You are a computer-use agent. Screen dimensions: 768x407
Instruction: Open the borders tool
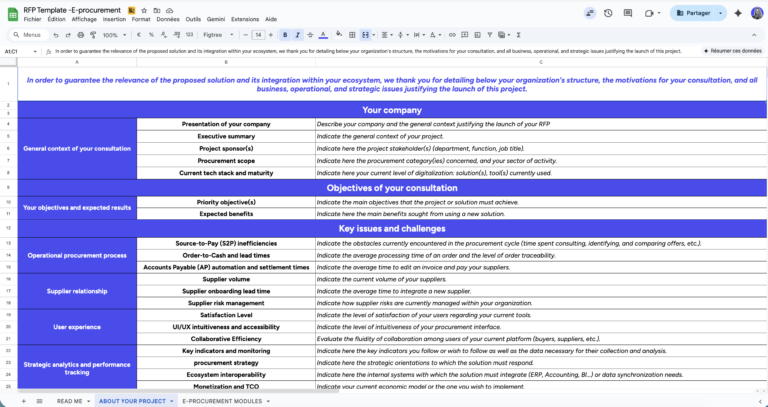(352, 34)
